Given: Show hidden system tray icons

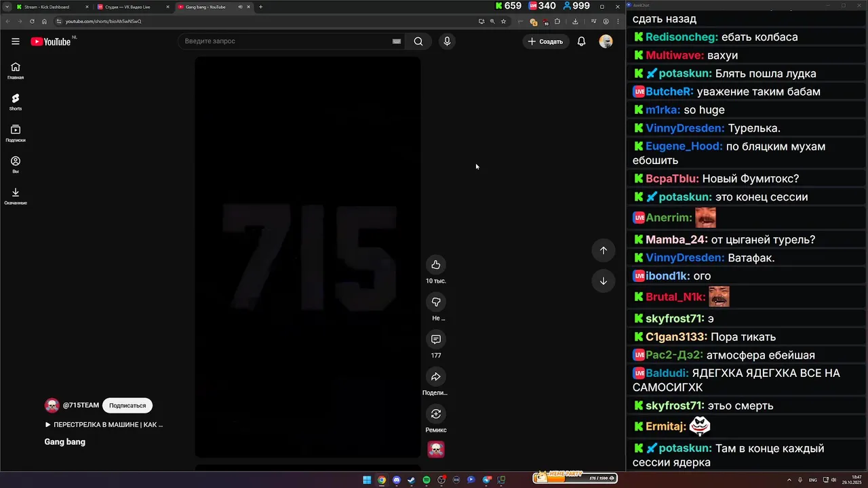Looking at the screenshot, I should pyautogui.click(x=789, y=480).
